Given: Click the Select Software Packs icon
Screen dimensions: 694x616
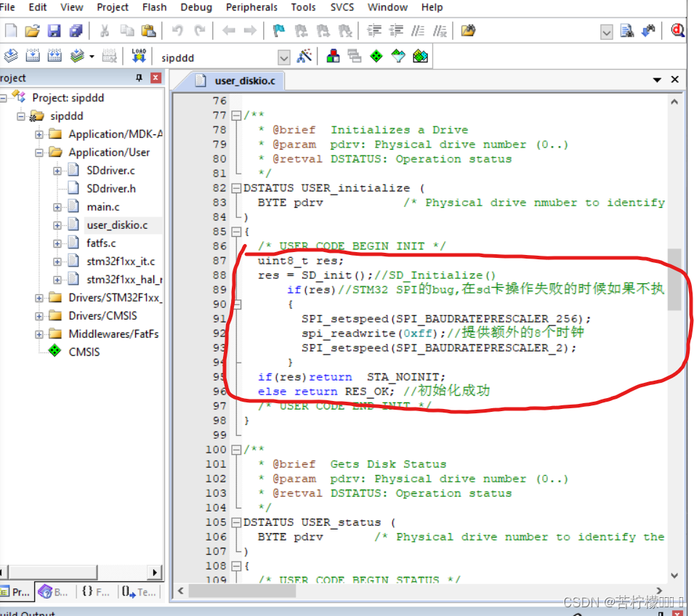Looking at the screenshot, I should (398, 56).
